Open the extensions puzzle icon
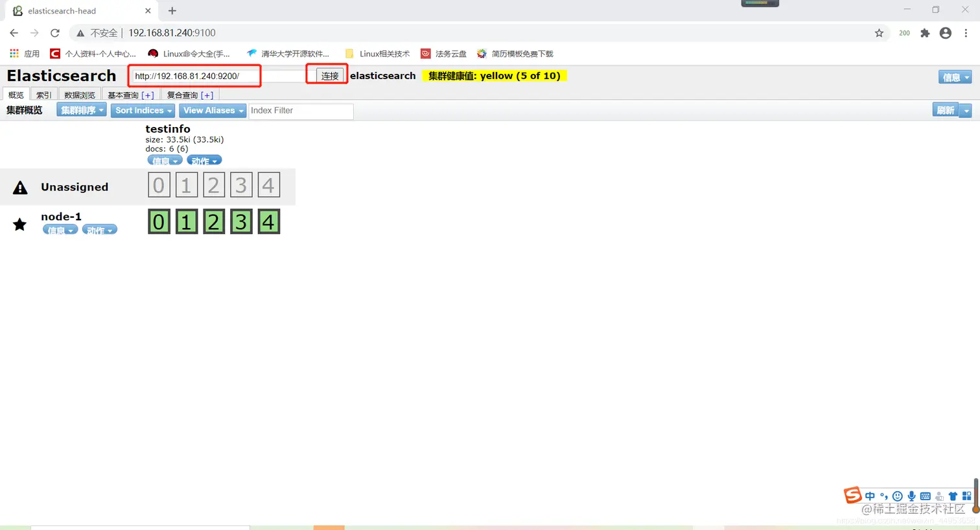Image resolution: width=980 pixels, height=530 pixels. tap(925, 33)
